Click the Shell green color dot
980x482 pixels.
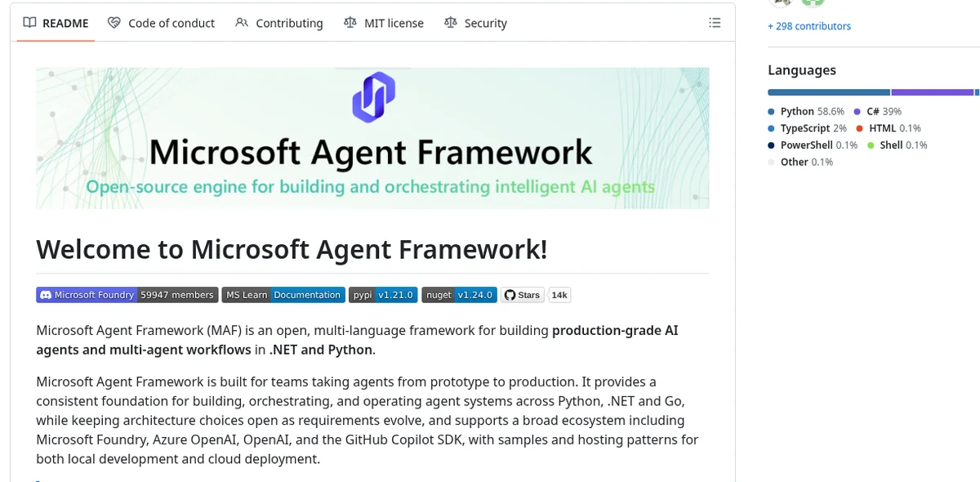(871, 145)
